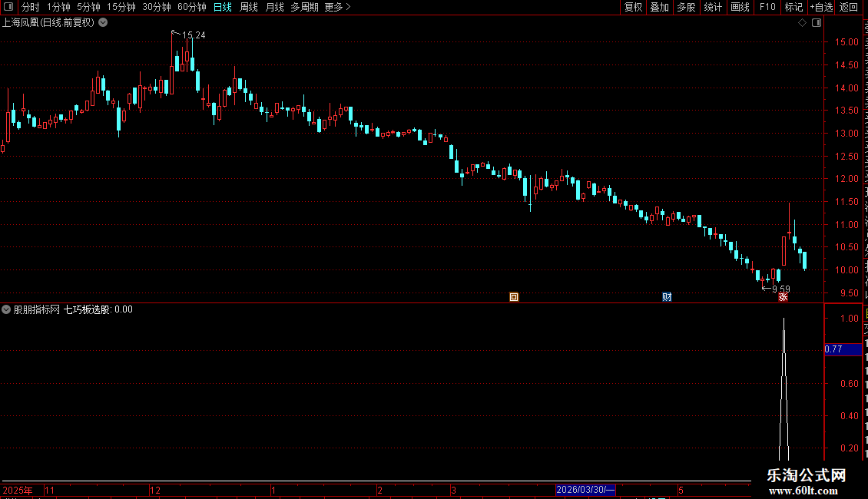
Task: Open the 多周期 multi-period view
Action: point(304,7)
